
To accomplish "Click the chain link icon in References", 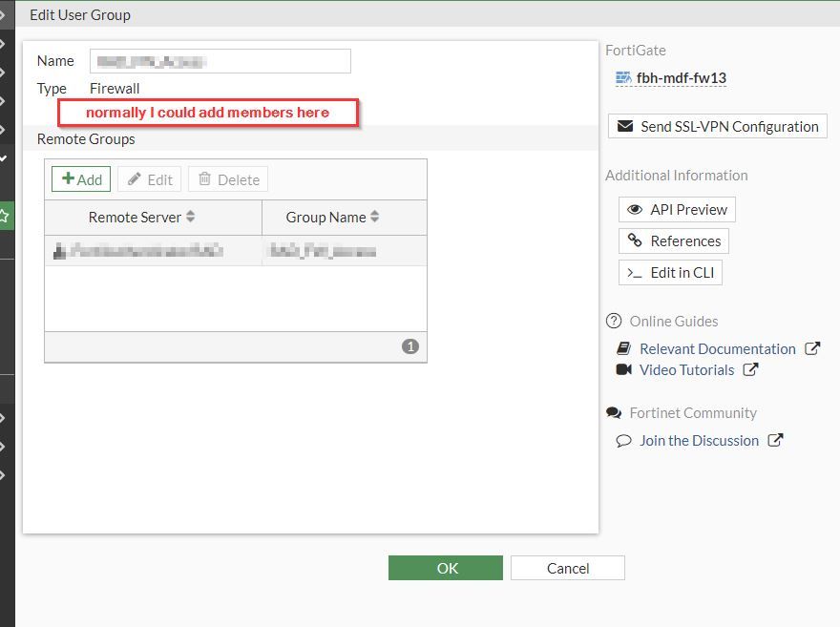I will click(x=635, y=240).
